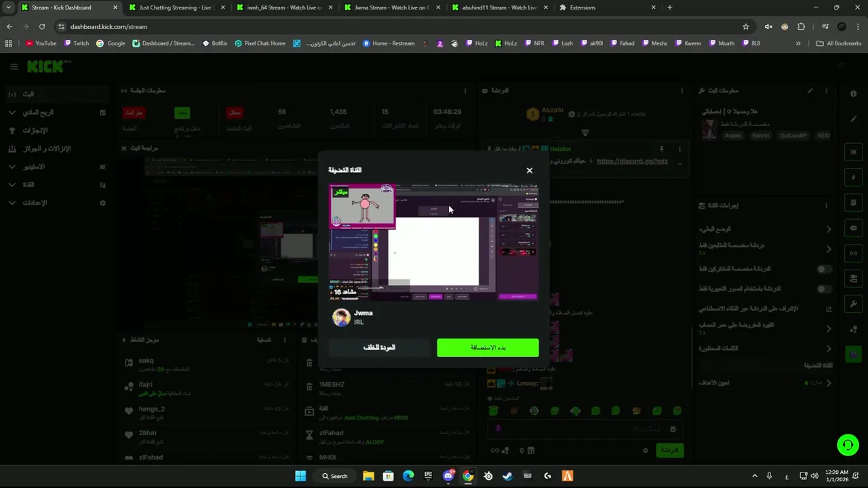Click the Bahrin stream tag
The height and width of the screenshot is (488, 868).
[x=760, y=136]
